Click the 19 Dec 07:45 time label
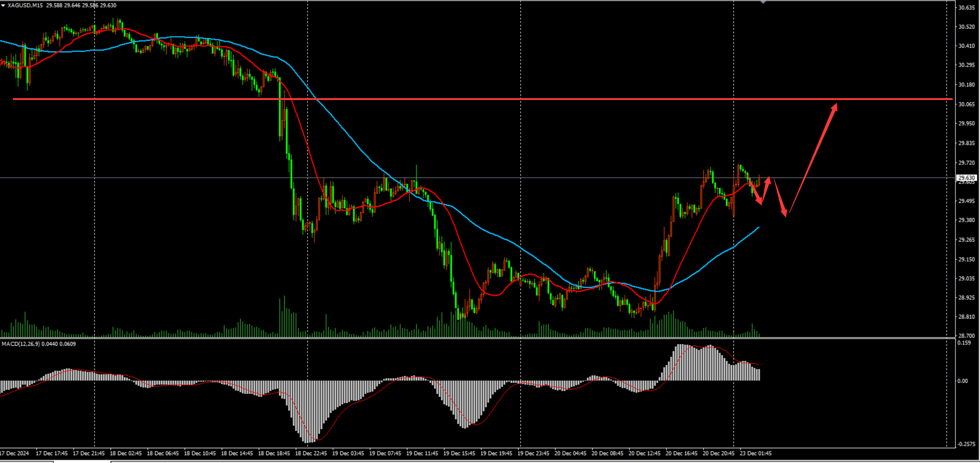 385,453
